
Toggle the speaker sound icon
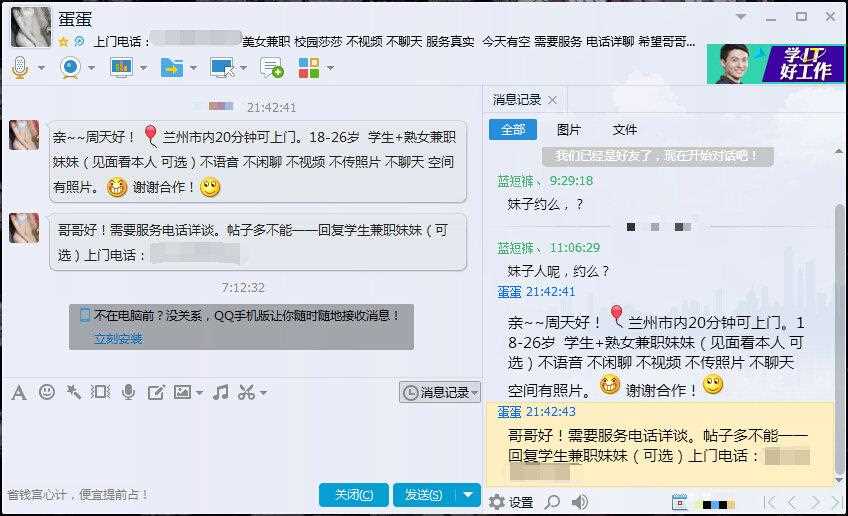[580, 502]
